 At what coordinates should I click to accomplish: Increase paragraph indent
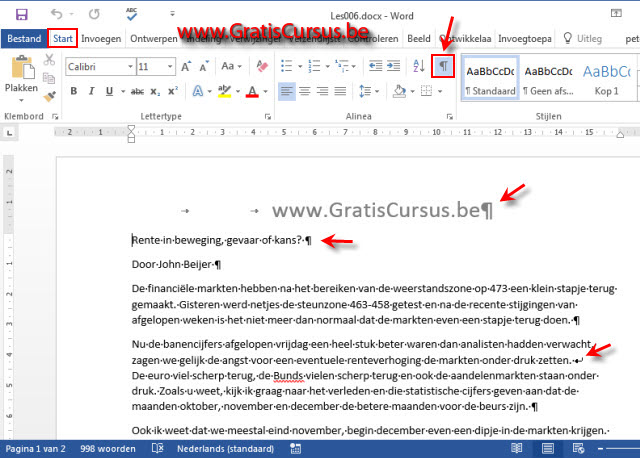coord(393,66)
